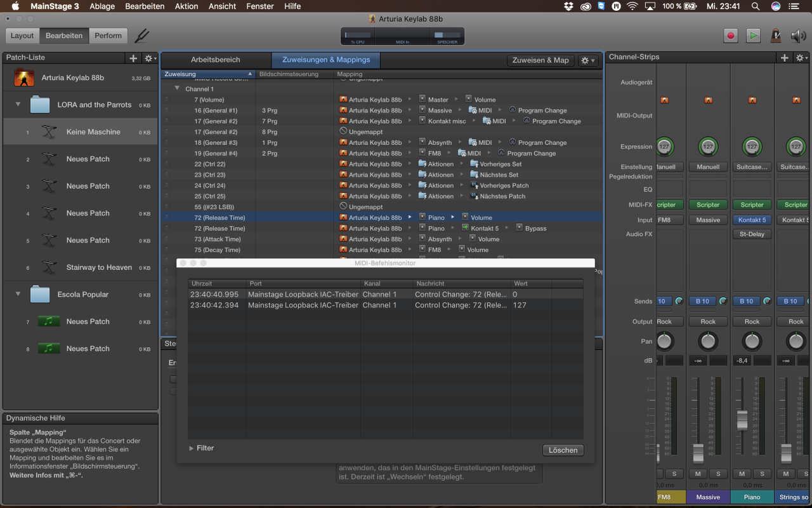
Task: Solo the FM8 channel strip
Action: 674,474
